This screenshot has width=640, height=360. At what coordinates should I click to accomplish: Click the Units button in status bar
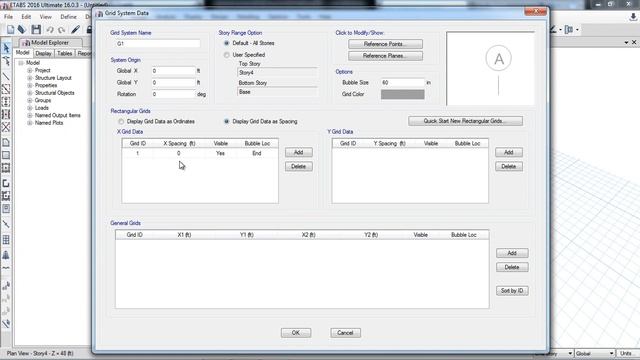point(627,353)
